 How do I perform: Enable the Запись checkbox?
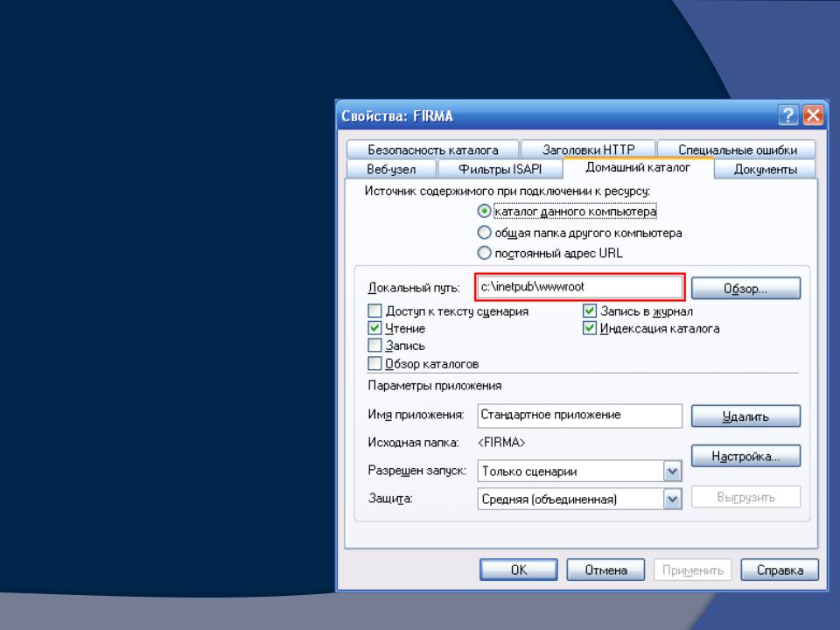375,346
